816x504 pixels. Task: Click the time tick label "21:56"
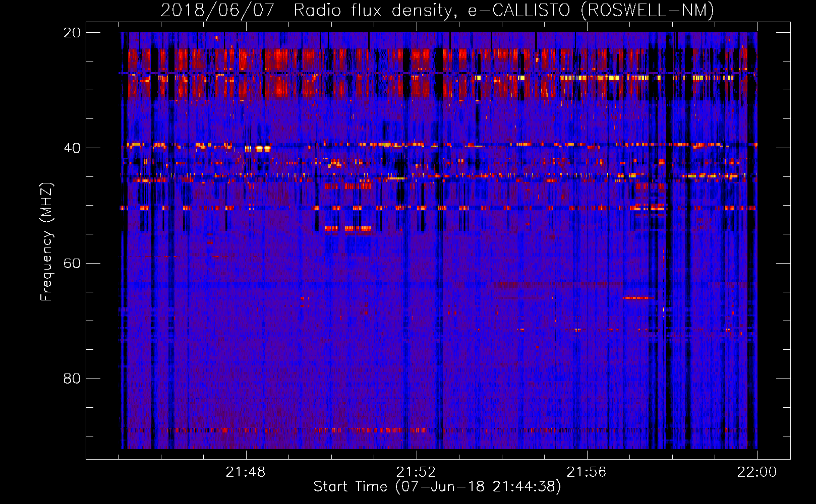[587, 472]
